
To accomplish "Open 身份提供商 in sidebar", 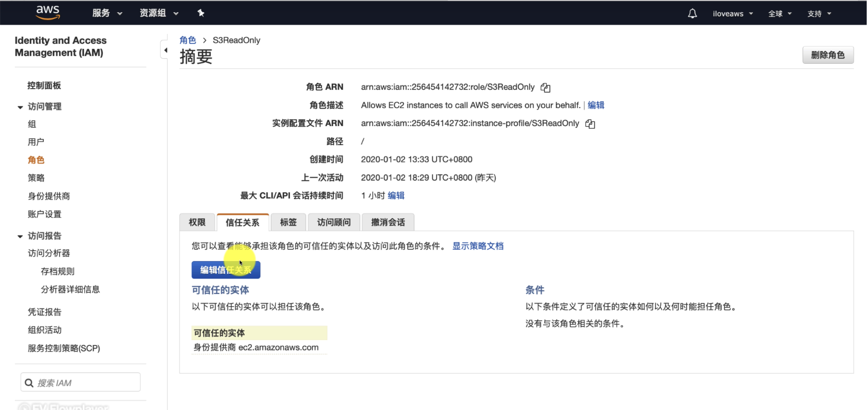I will click(49, 196).
